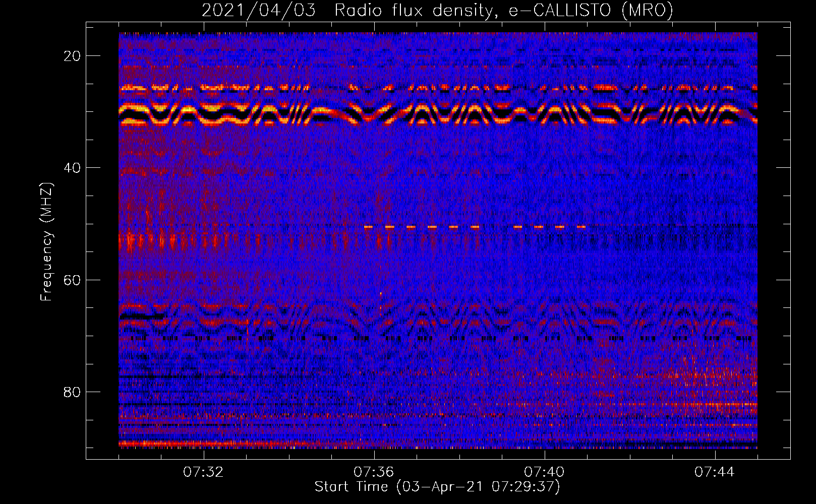Click the 07:32 time tick label
Screen dimensions: 816x504
click(203, 472)
